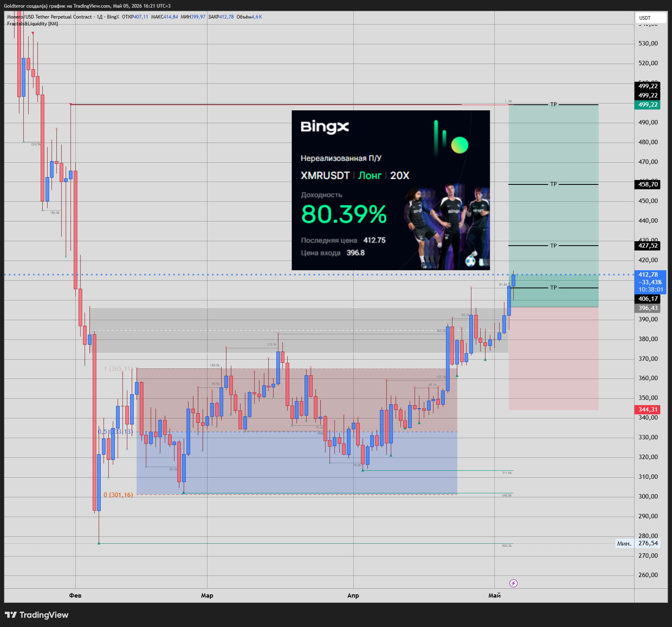Click the Мин. 276,54 low price label
Screen dimensions: 672x627
pos(638,544)
